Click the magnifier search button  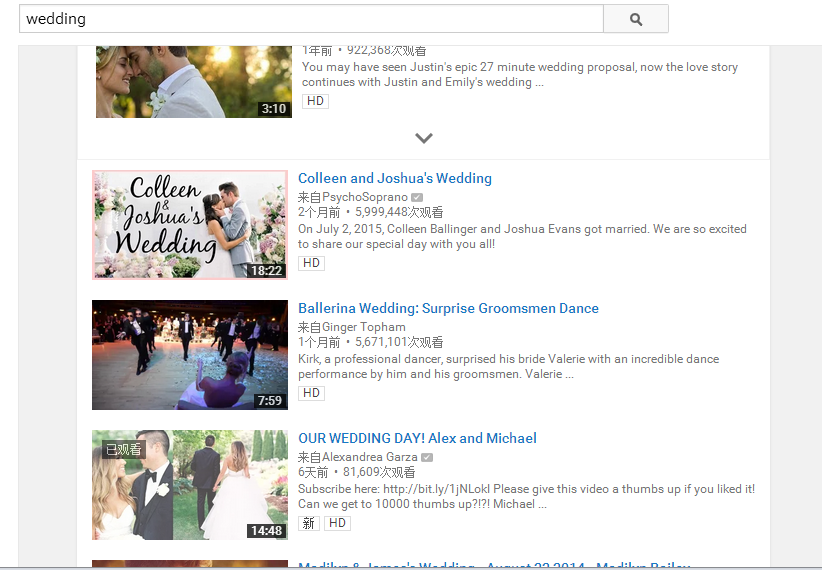635,19
